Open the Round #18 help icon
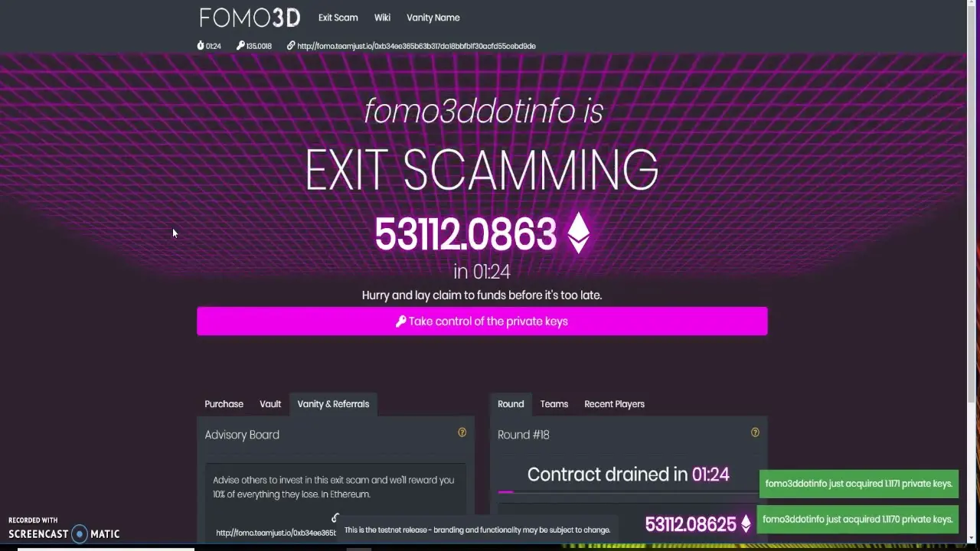Image resolution: width=980 pixels, height=551 pixels. pos(755,432)
